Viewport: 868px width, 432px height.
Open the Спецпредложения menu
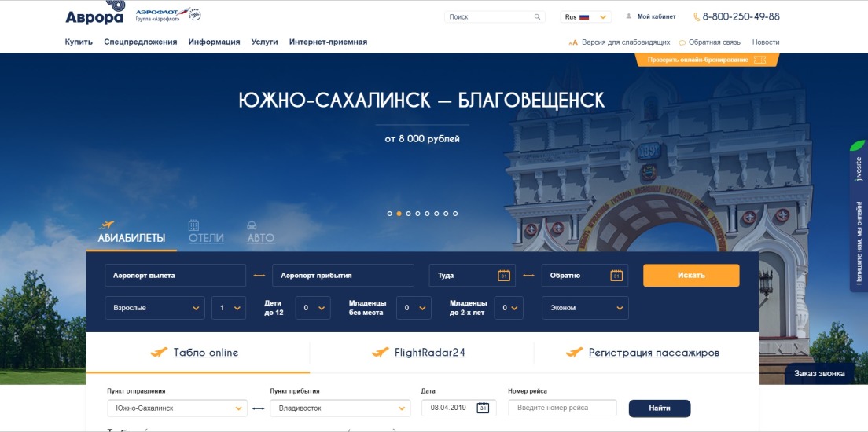141,42
